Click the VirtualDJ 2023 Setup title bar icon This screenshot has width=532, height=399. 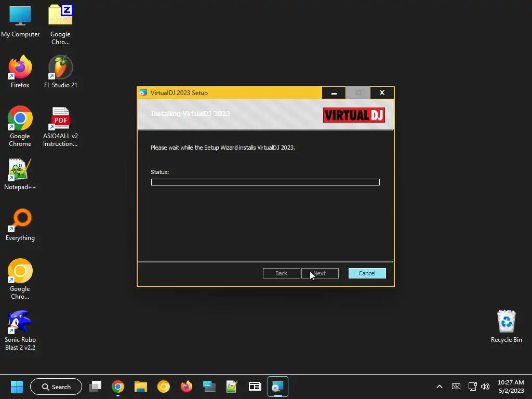[143, 92]
